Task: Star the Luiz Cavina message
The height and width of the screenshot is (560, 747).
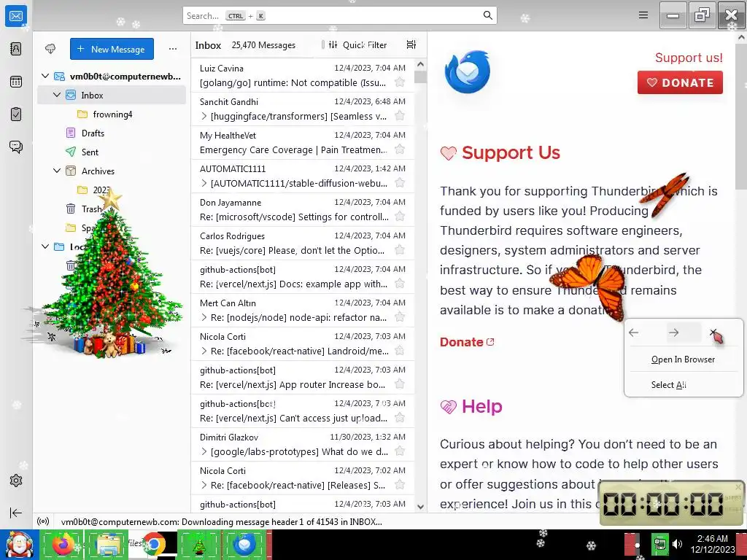Action: pyautogui.click(x=400, y=82)
